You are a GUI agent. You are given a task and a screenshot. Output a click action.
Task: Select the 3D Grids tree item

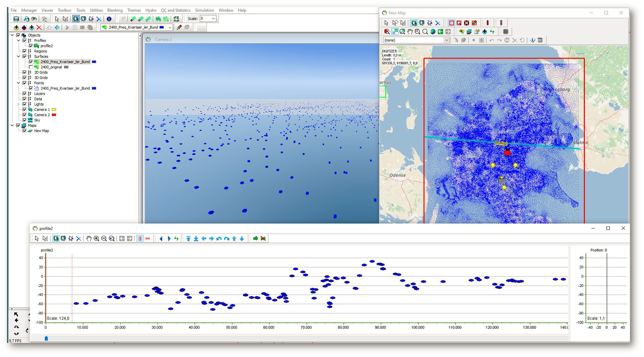point(41,78)
